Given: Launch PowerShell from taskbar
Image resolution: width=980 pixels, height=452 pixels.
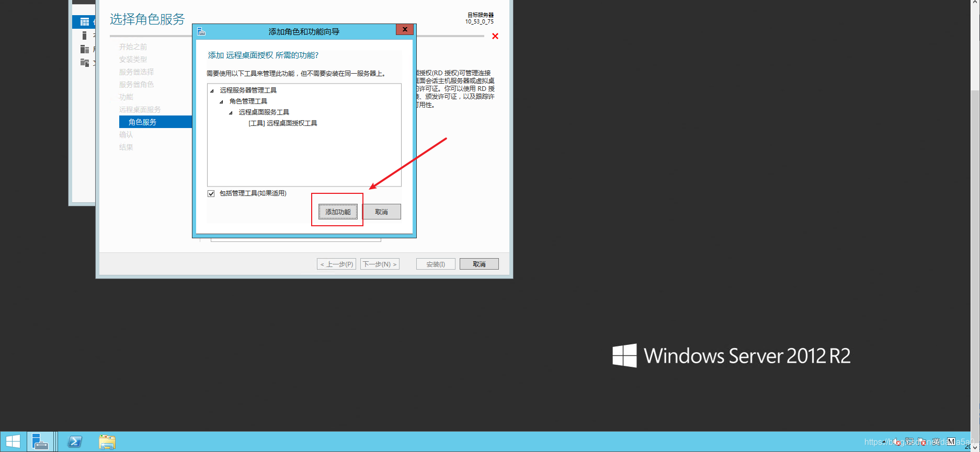Looking at the screenshot, I should click(75, 442).
